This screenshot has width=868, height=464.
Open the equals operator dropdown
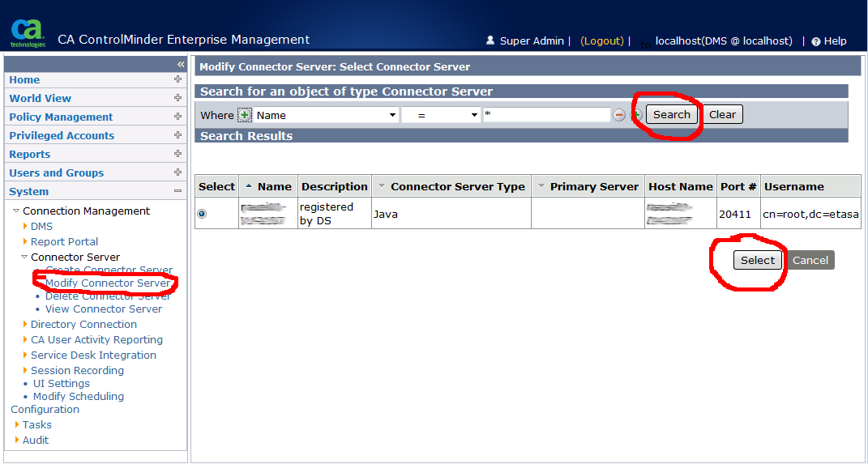tap(474, 115)
